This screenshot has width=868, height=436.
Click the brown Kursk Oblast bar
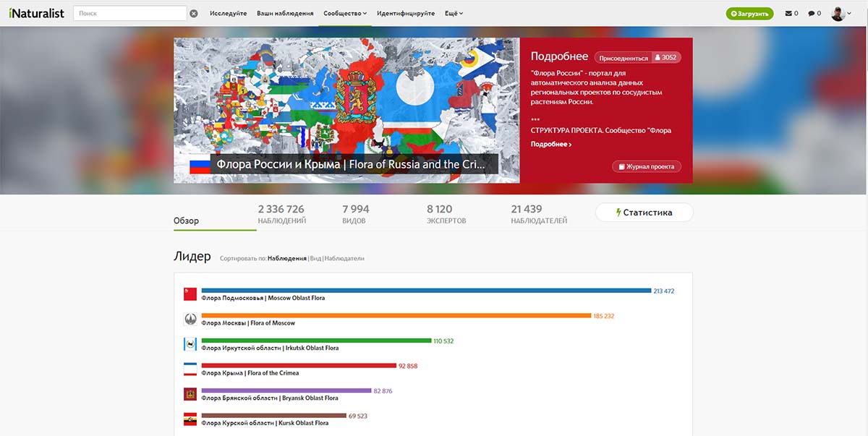274,416
